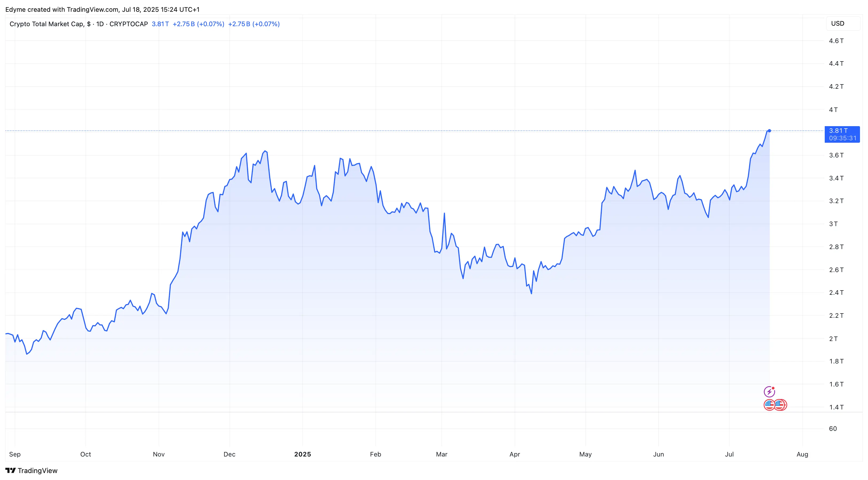This screenshot has width=868, height=480.
Task: Click the 60 label on the lower pane axis
Action: [833, 429]
